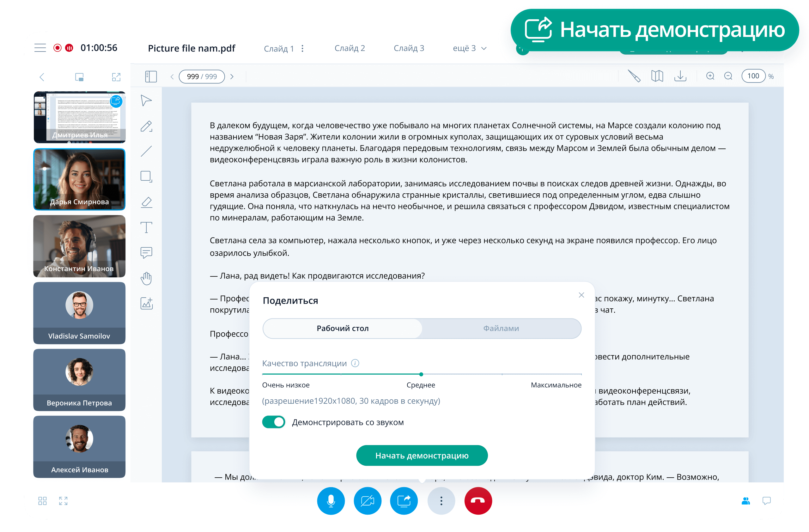Open the hamburger menu
809x532 pixels.
40,48
